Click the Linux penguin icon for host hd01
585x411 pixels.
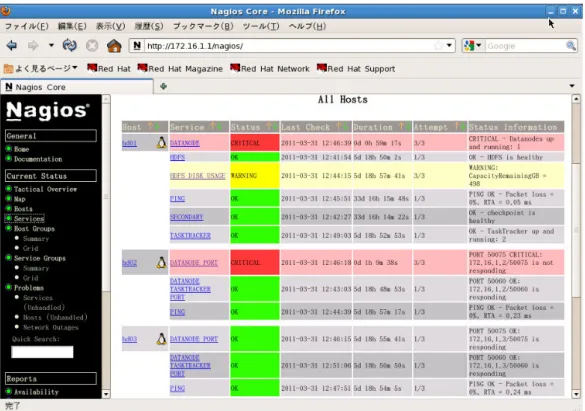161,142
